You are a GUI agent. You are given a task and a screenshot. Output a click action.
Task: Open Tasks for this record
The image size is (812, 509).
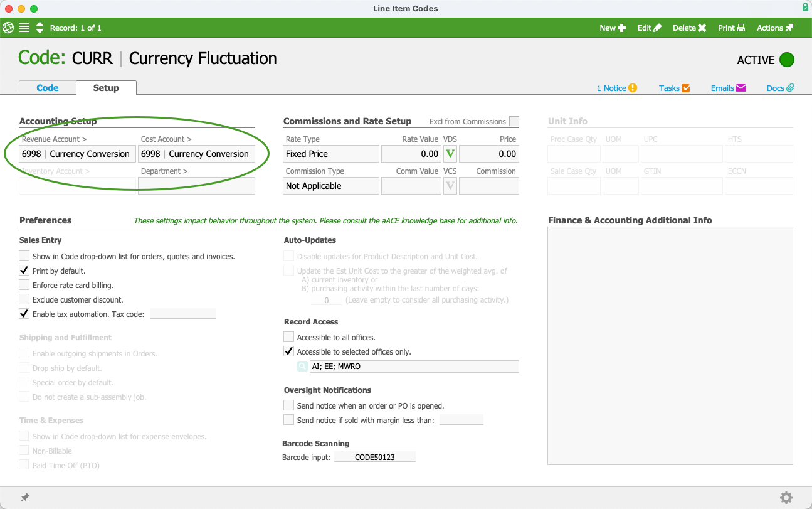pos(675,88)
